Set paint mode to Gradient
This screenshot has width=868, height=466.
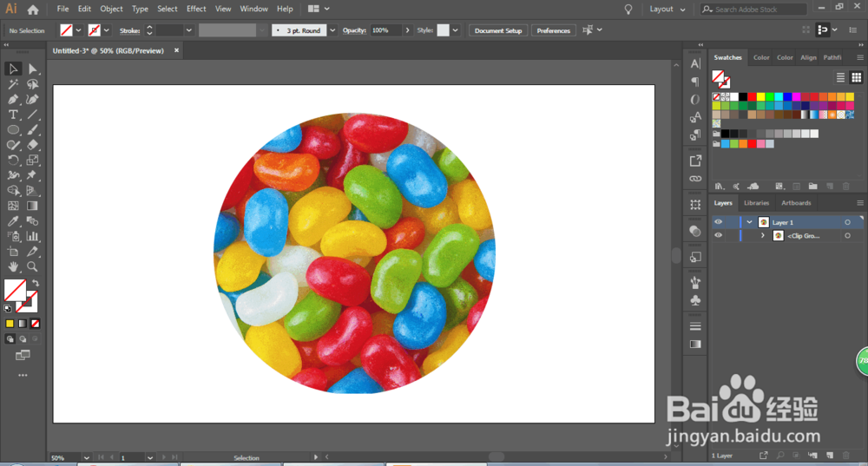coord(23,324)
